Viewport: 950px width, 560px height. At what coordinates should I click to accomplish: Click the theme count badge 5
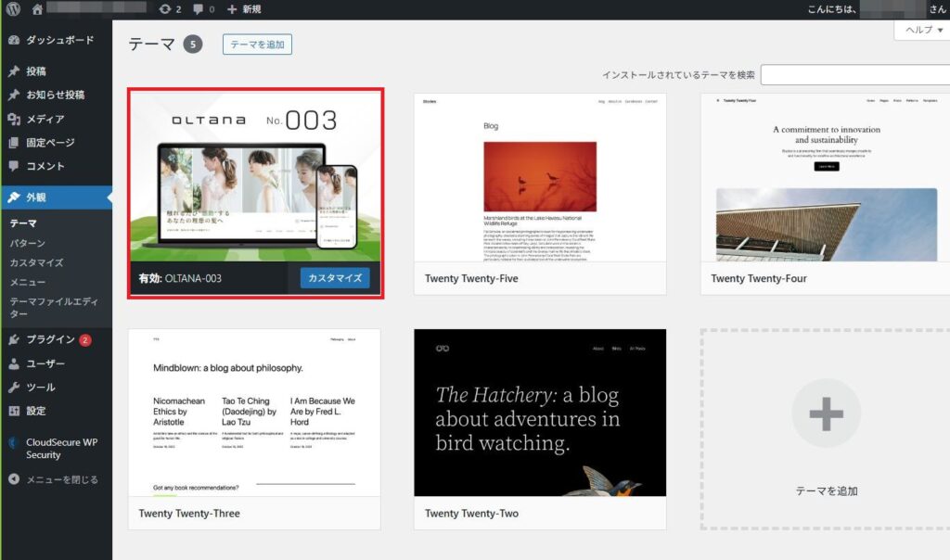(193, 45)
